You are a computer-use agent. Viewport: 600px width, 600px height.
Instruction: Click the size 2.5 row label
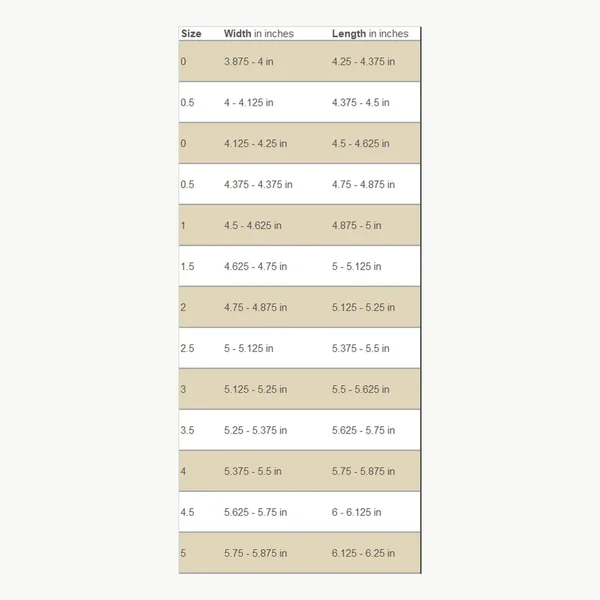click(x=188, y=348)
